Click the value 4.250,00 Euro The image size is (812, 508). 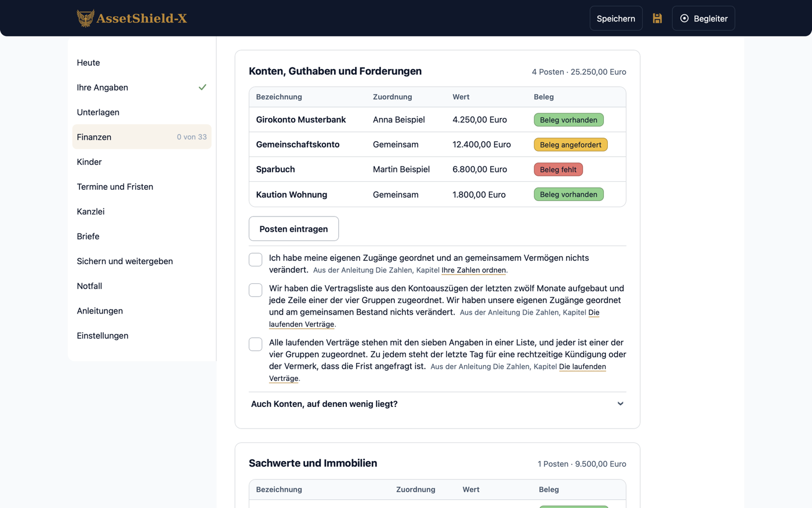point(480,120)
